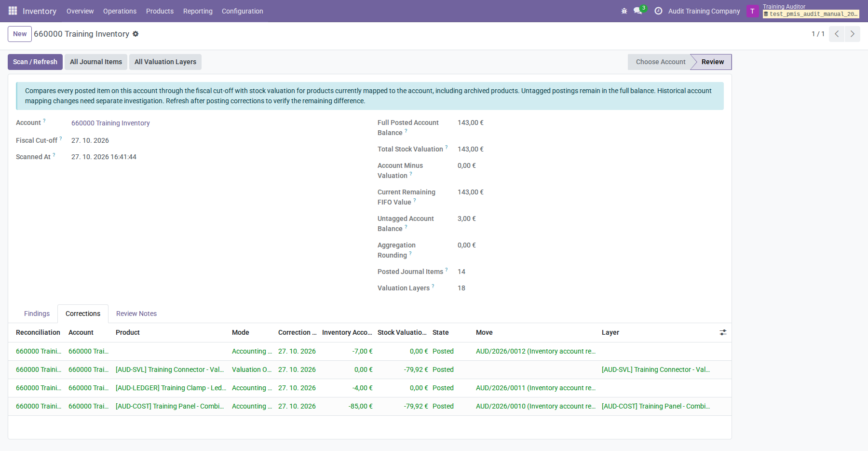Open the gear actions menu beside record title
Viewport: 868px width, 451px height.
(x=136, y=34)
